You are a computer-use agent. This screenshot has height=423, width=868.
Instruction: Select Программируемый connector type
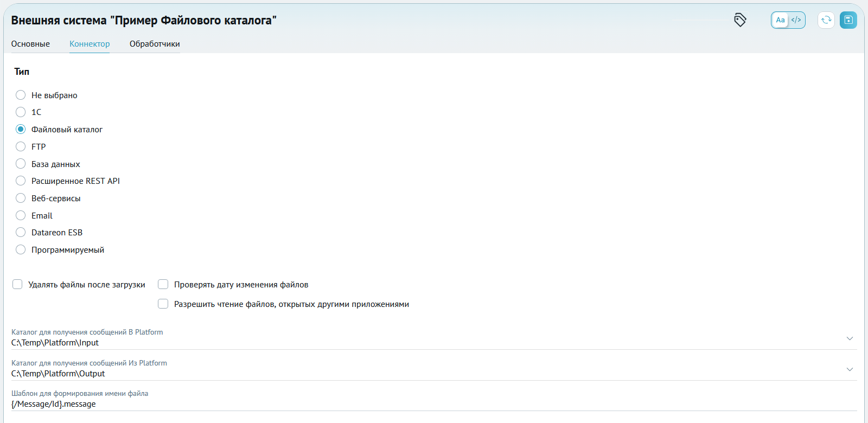pos(21,249)
